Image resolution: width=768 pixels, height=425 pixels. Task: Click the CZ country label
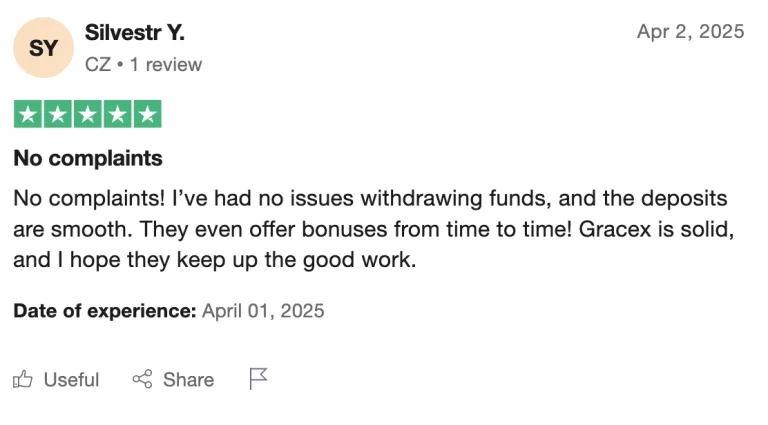tap(98, 65)
